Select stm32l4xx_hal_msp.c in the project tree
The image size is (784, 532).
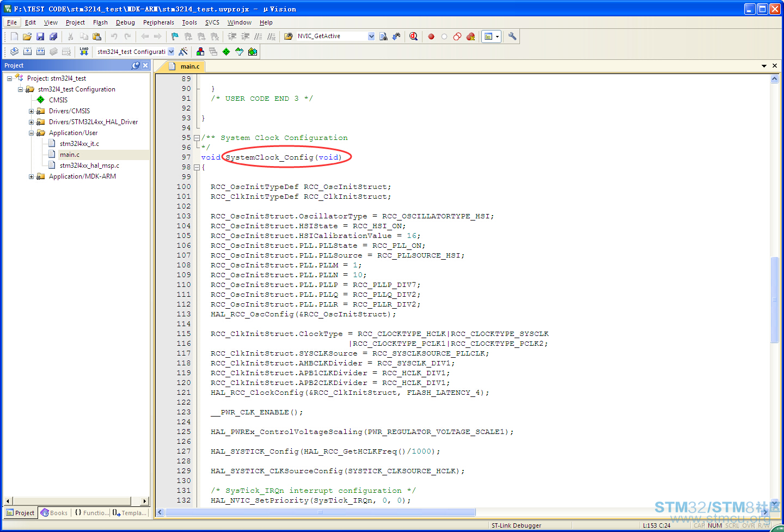point(89,166)
